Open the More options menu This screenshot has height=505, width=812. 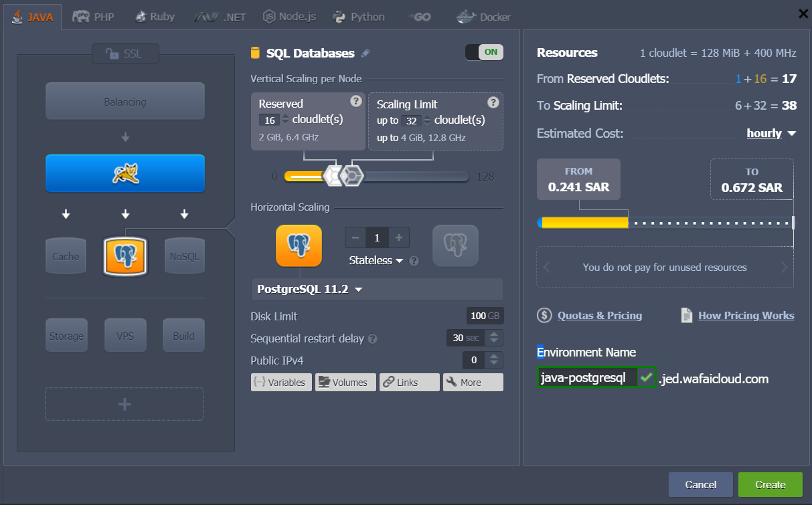coord(473,383)
